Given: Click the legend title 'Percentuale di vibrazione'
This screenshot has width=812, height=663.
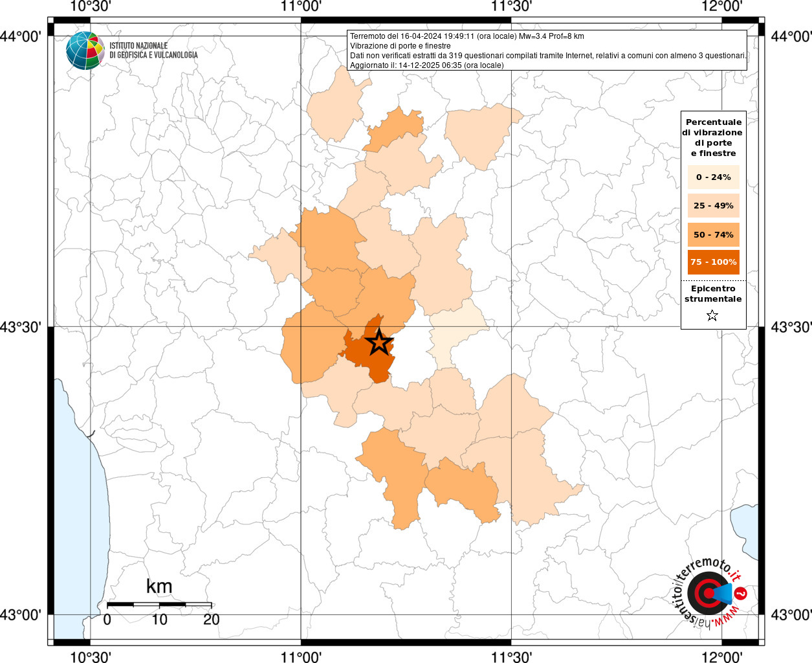Looking at the screenshot, I should 713,137.
